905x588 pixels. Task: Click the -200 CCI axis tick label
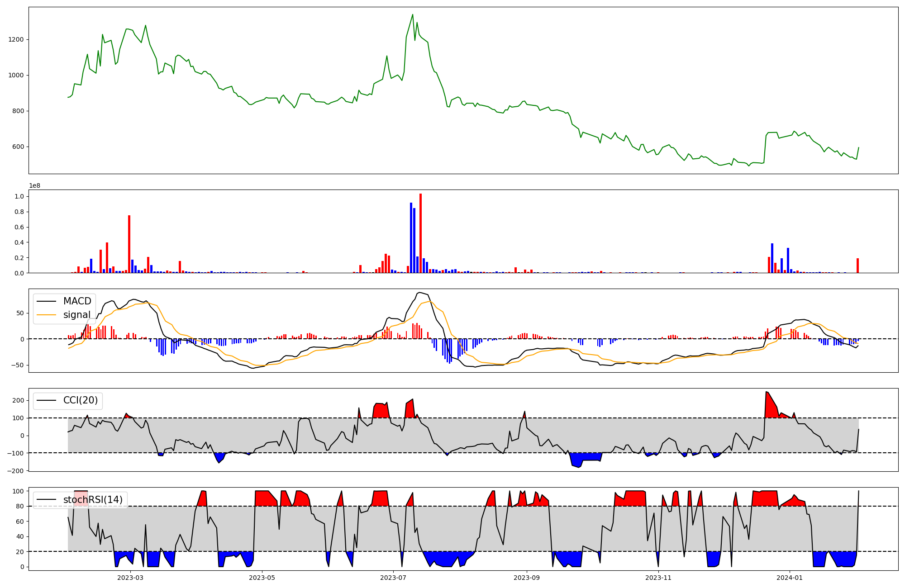[15, 471]
